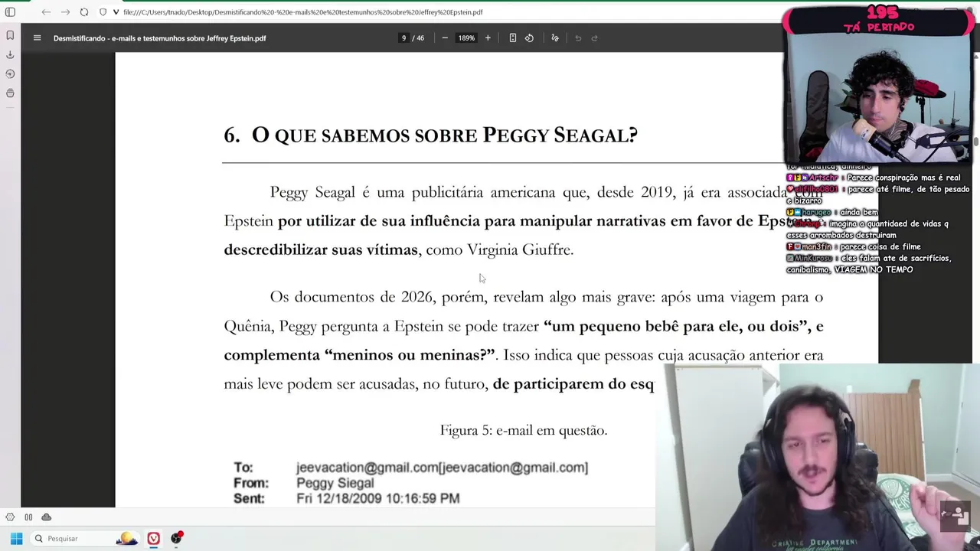Zoom out the PDF with minus
The image size is (980, 551).
coord(445,38)
